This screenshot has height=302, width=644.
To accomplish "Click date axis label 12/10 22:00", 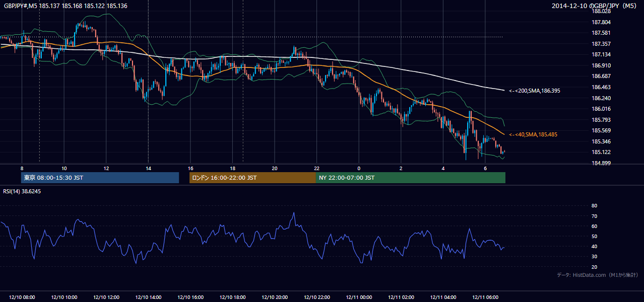I will tap(316, 297).
